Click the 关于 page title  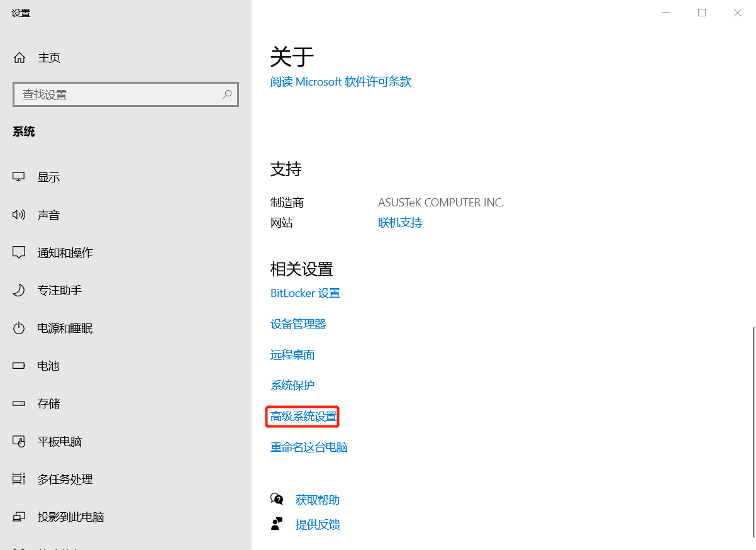292,57
